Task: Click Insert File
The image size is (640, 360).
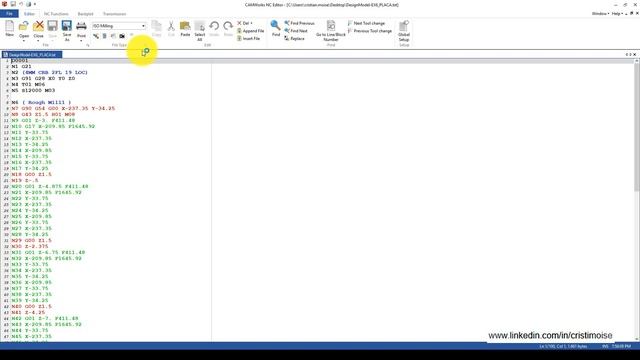Action: pyautogui.click(x=249, y=38)
